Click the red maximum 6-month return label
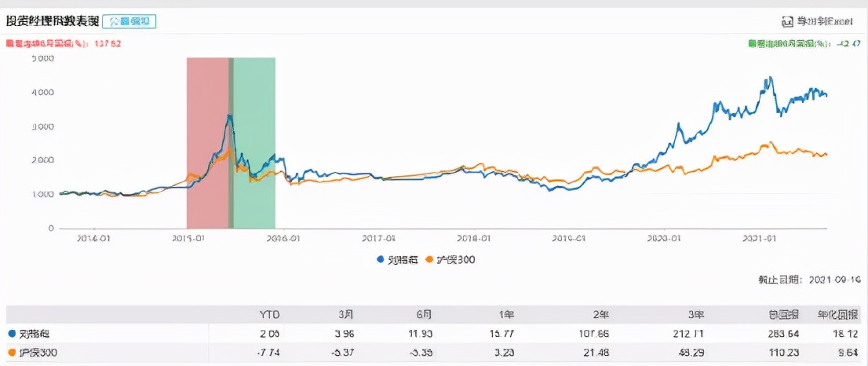The width and height of the screenshot is (868, 366). 63,44
